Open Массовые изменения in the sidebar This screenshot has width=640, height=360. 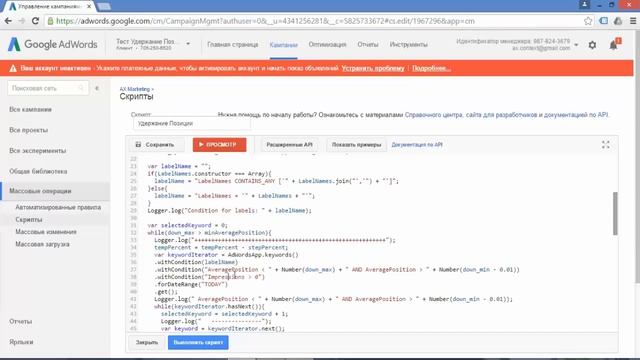46,232
